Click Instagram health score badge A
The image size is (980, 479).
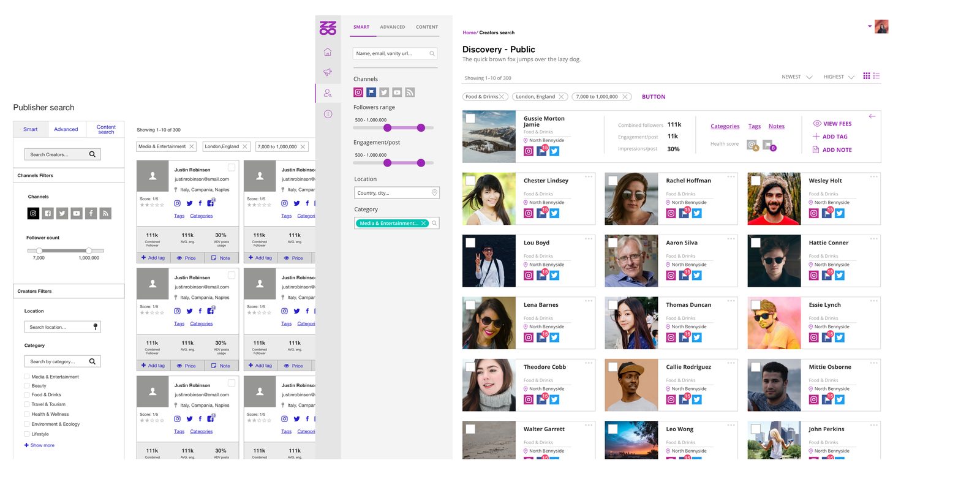(x=753, y=145)
